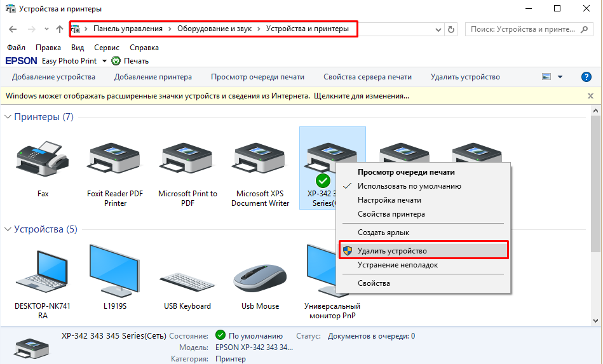Open the help question mark icon
Screen dimensions: 603x364
(586, 77)
